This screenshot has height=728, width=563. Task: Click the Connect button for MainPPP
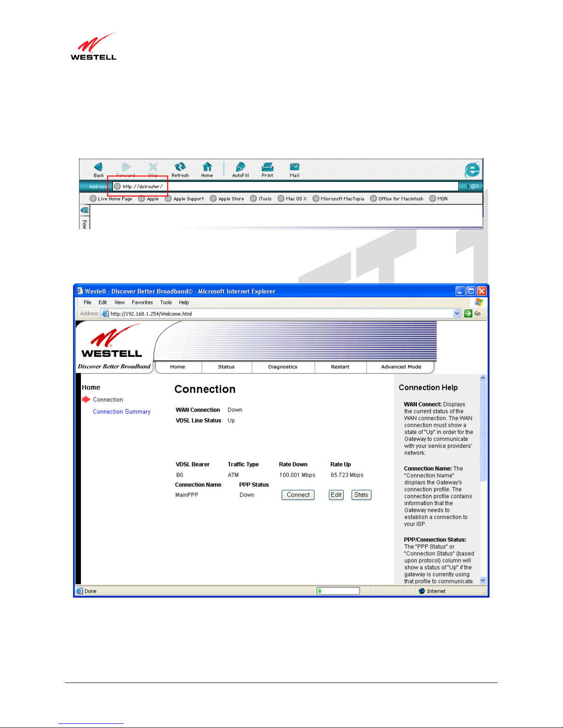click(x=298, y=495)
